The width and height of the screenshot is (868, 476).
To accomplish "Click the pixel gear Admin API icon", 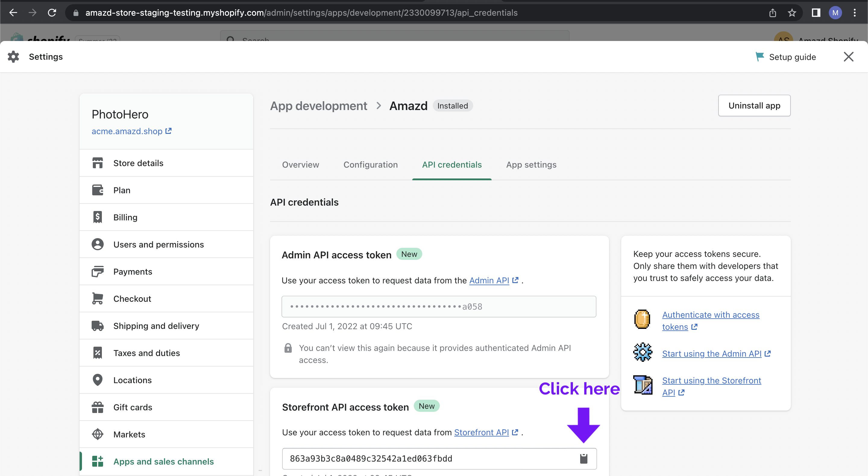I will [x=643, y=352].
